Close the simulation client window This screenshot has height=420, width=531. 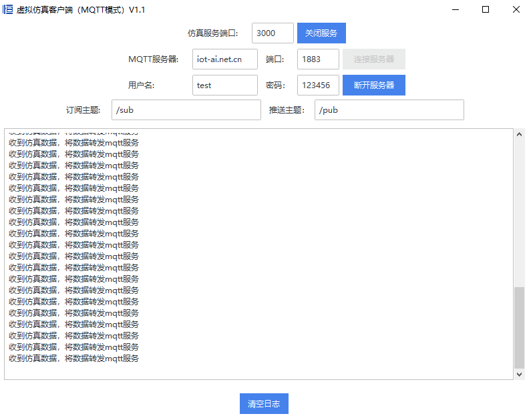click(516, 10)
